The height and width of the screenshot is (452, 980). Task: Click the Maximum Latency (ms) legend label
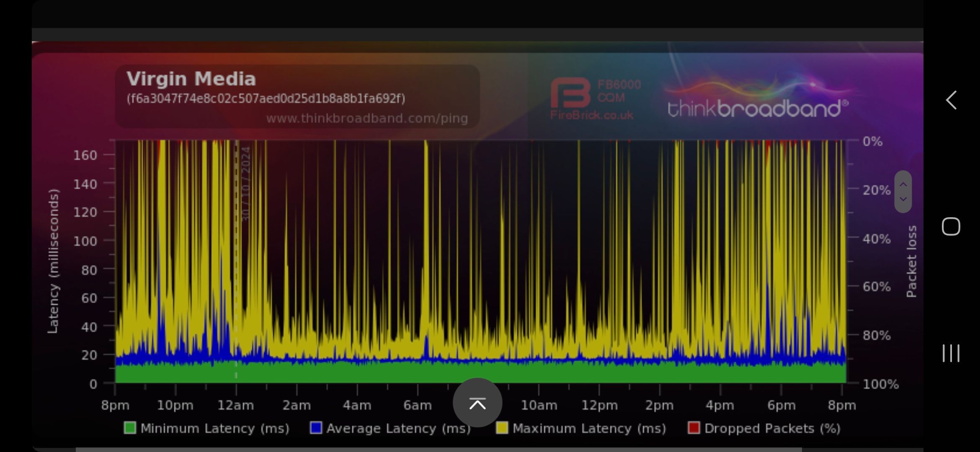(x=589, y=429)
